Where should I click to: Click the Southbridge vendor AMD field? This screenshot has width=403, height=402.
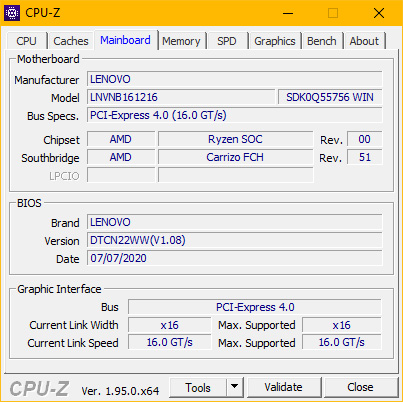121,157
